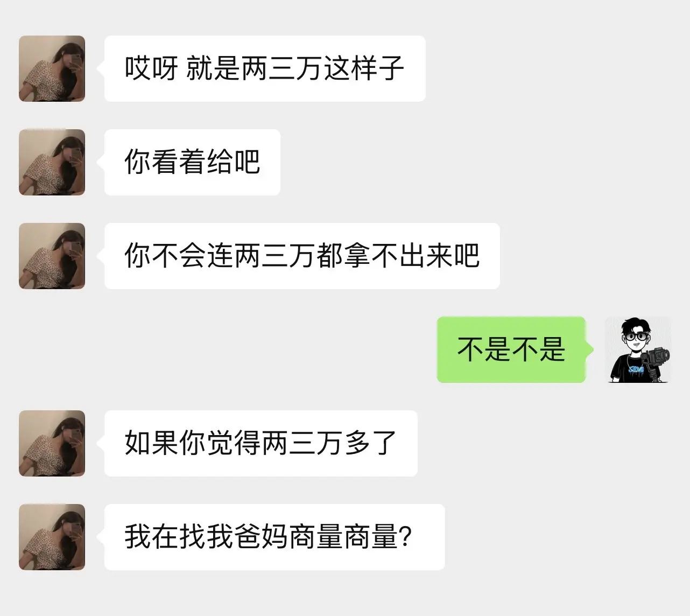Tap the avatar next to '我在找我爸妈商量商量?'
Image resolution: width=690 pixels, height=616 pixels.
point(52,537)
